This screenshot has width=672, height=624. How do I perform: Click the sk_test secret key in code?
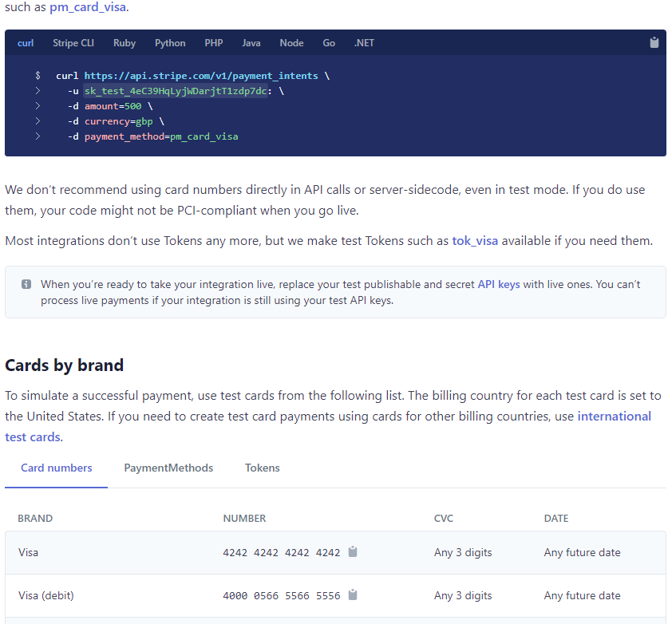(x=176, y=91)
